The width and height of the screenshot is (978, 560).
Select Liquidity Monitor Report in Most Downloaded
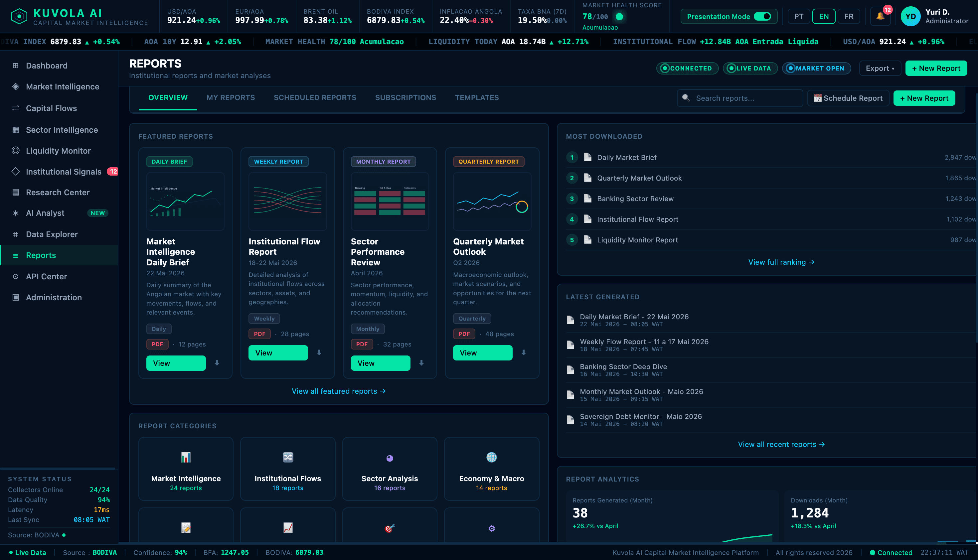point(771,240)
